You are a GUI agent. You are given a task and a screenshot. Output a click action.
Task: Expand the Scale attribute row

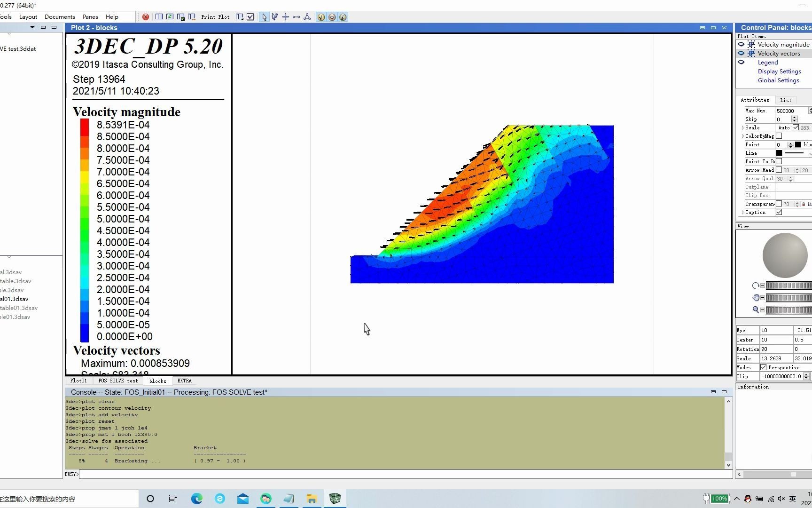tap(743, 128)
